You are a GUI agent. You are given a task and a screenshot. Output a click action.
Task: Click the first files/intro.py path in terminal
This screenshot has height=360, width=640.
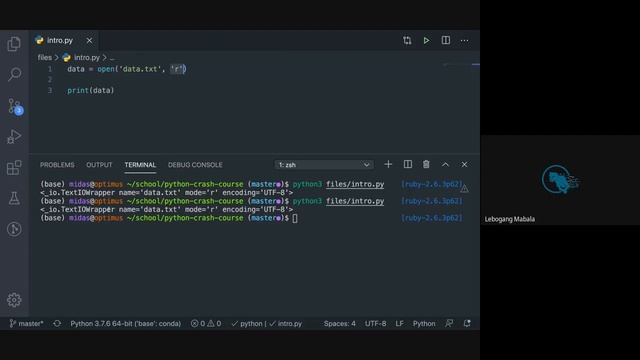click(355, 184)
